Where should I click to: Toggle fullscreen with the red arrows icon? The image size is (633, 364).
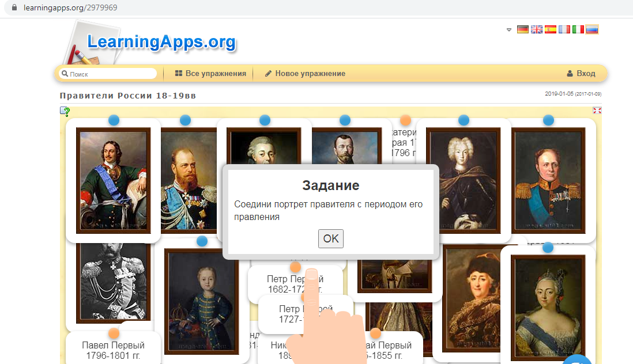(x=597, y=111)
